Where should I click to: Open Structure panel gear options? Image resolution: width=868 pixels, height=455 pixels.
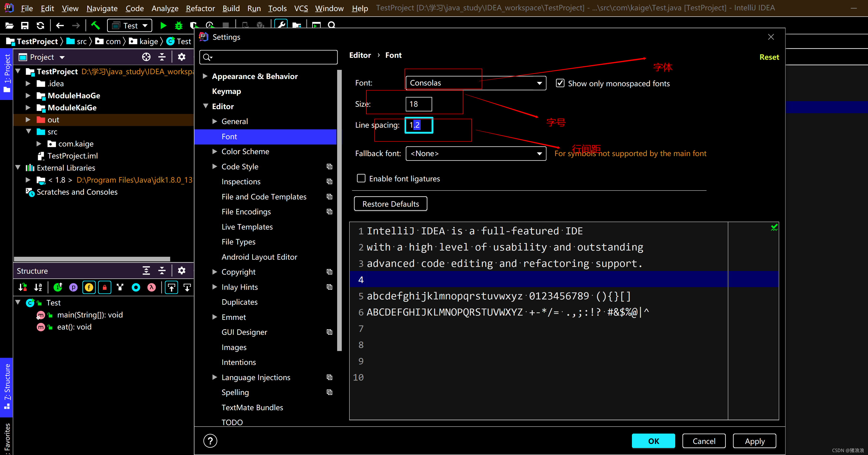pyautogui.click(x=182, y=271)
